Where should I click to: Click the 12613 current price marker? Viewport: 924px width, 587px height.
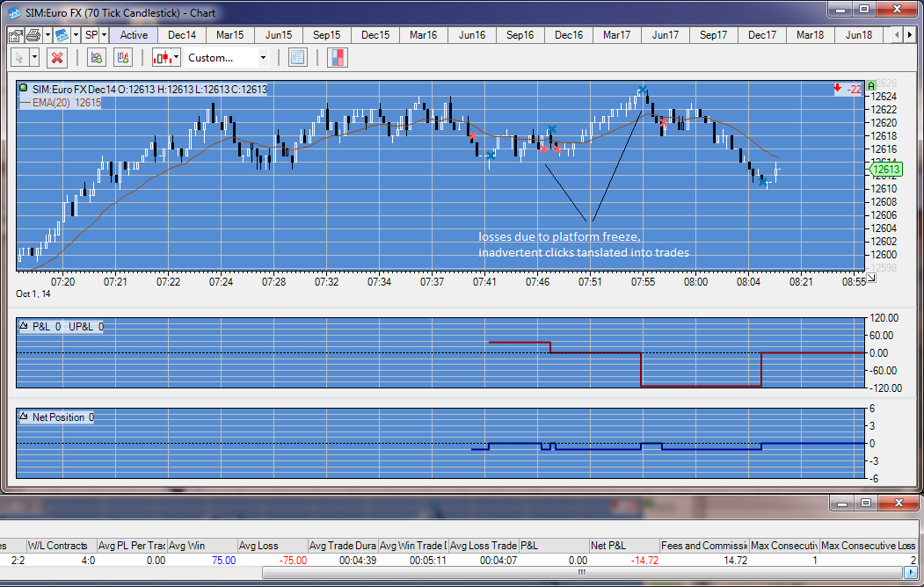[885, 170]
